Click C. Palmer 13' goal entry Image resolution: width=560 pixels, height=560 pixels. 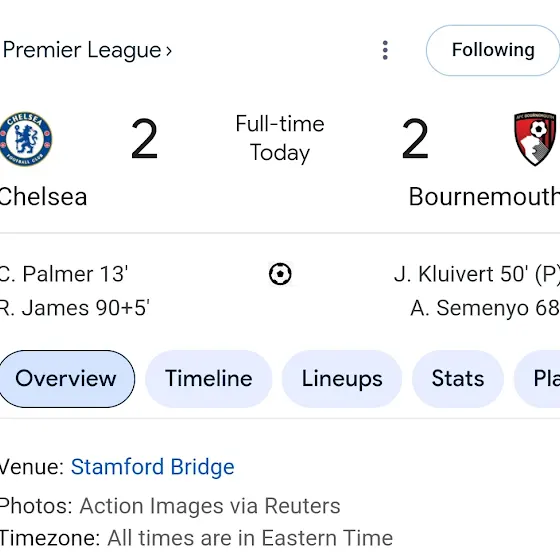pyautogui.click(x=64, y=274)
